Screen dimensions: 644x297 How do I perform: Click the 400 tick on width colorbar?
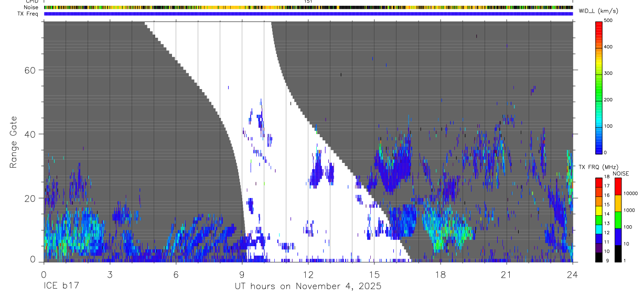[x=608, y=47]
